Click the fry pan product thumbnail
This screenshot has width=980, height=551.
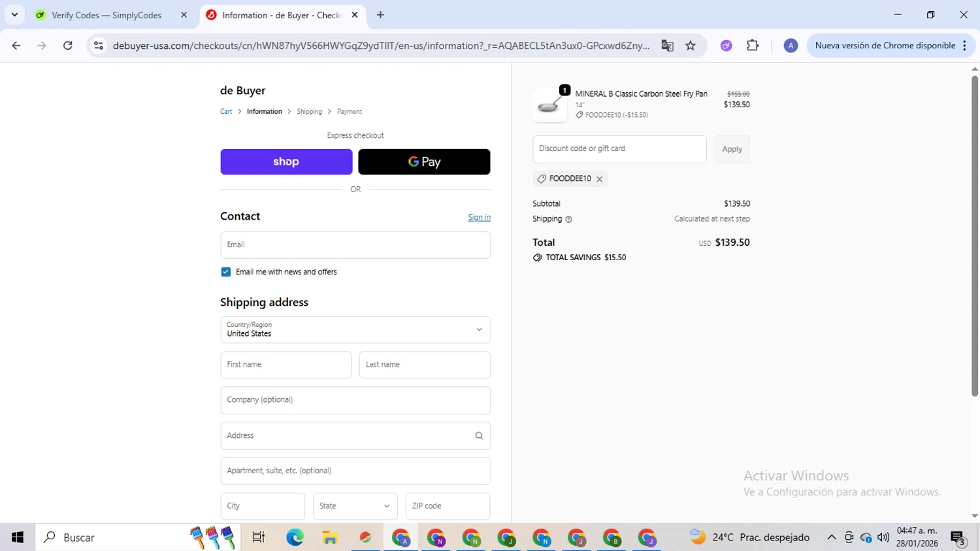549,105
